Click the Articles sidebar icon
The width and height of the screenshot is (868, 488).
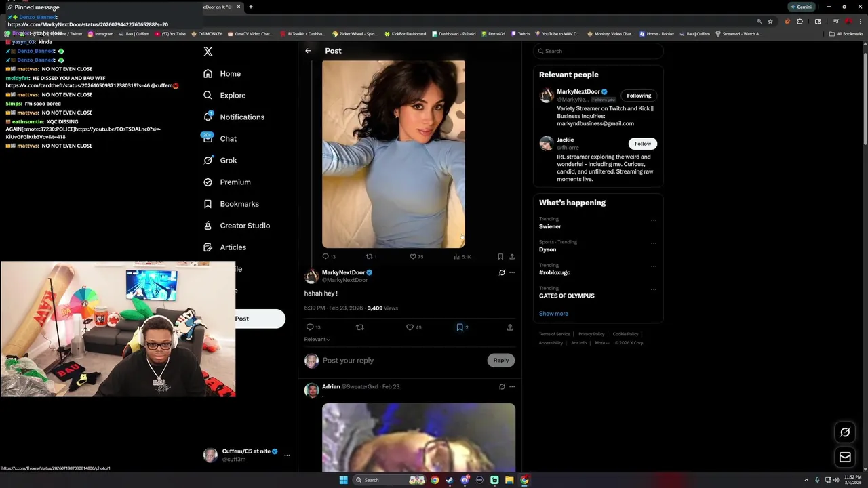click(208, 247)
